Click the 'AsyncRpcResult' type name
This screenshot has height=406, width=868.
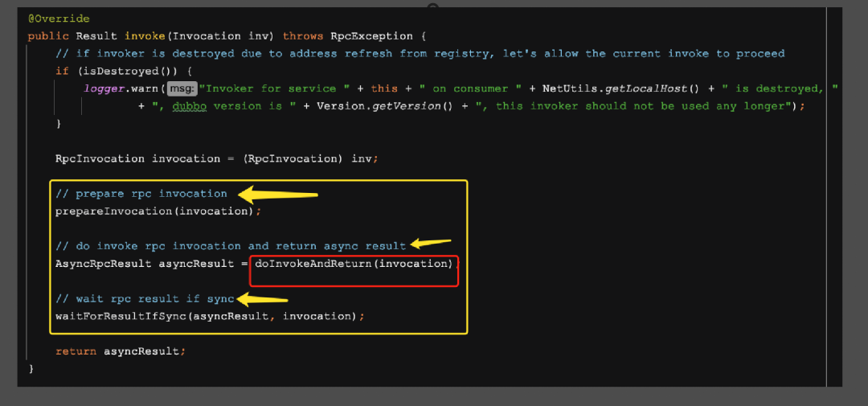click(103, 264)
